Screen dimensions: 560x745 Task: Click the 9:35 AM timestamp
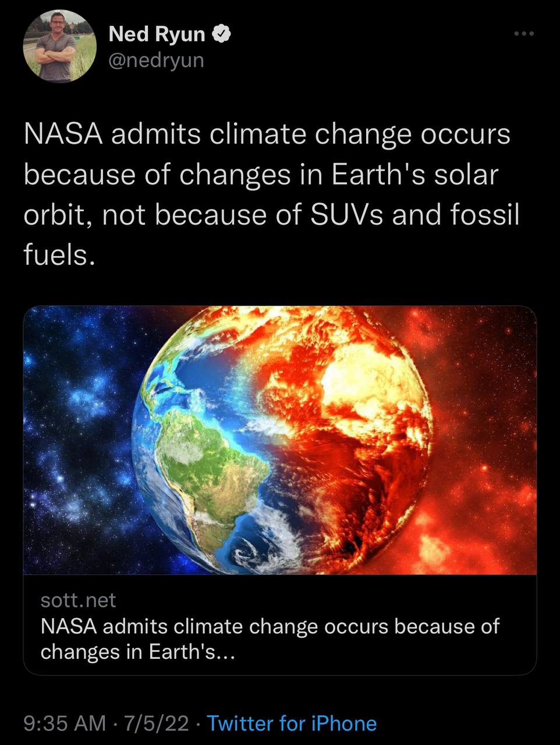[x=65, y=723]
